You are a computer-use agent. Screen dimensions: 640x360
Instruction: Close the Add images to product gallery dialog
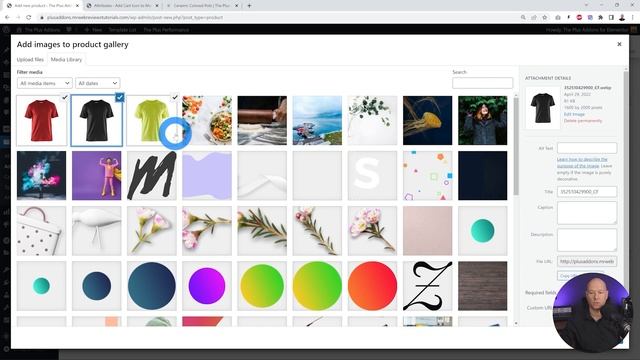point(619,44)
